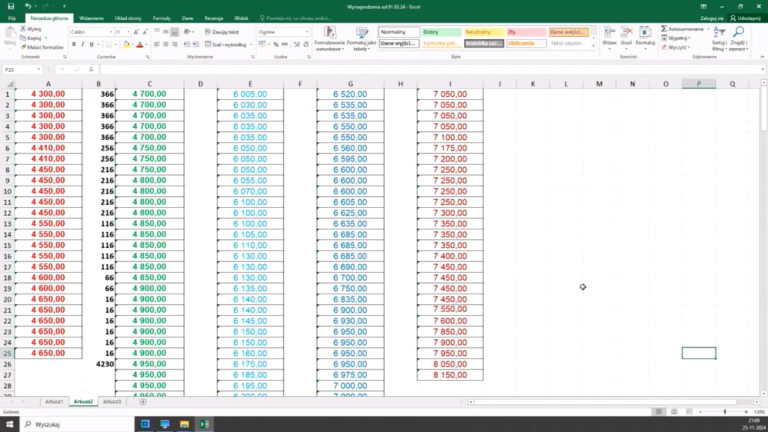
Task: Click the Udostępnij share button
Action: (745, 18)
